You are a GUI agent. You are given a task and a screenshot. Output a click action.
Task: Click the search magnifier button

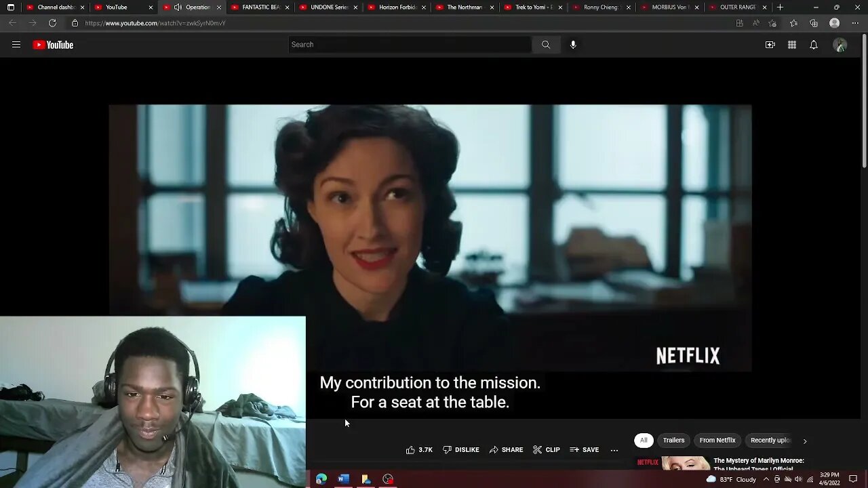click(546, 45)
